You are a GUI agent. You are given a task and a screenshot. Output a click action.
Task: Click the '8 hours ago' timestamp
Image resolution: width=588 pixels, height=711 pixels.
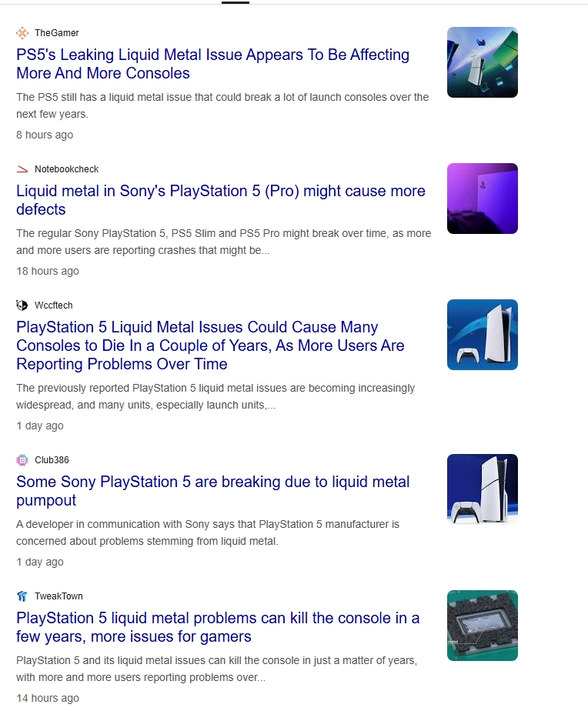pos(45,135)
